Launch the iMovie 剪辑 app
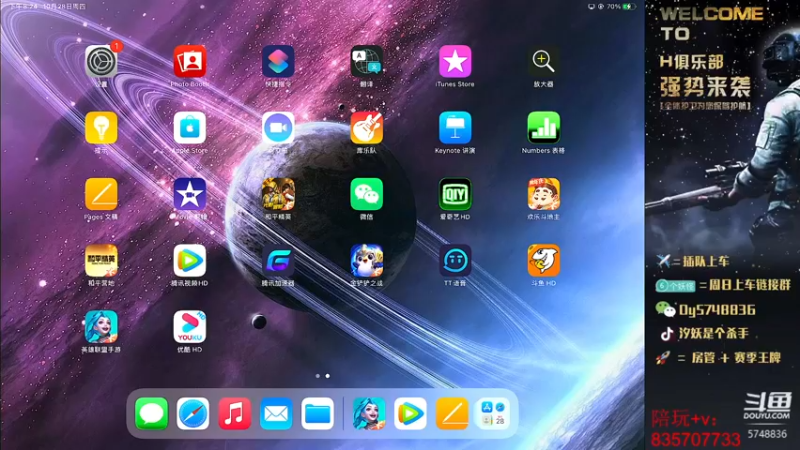 click(x=189, y=194)
